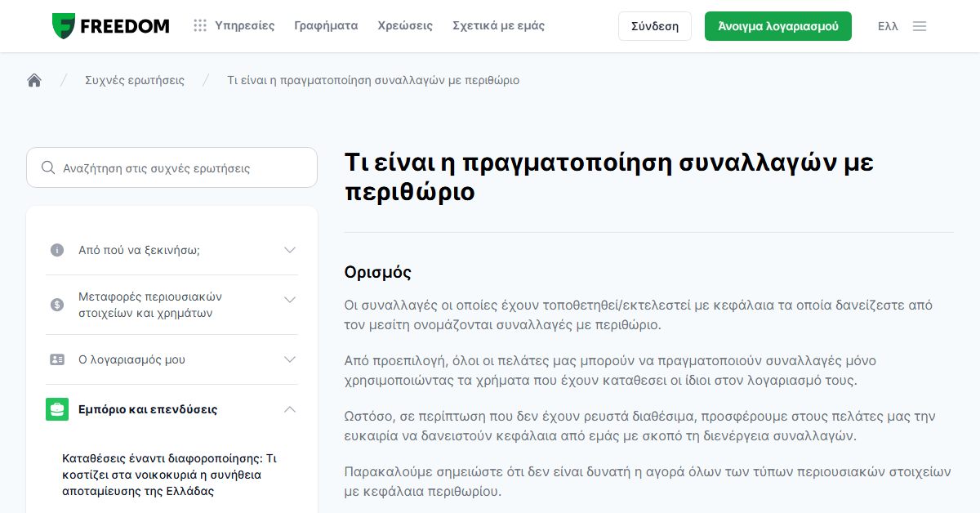Viewport: 980px width, 513px height.
Task: Expand Από πού να ξεκινήσω chevron
Action: [x=290, y=250]
